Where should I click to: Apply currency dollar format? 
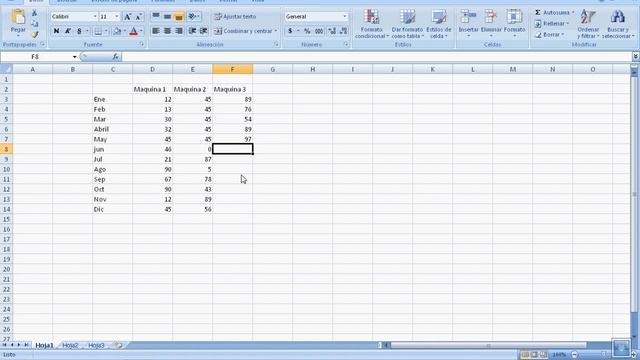coord(290,31)
